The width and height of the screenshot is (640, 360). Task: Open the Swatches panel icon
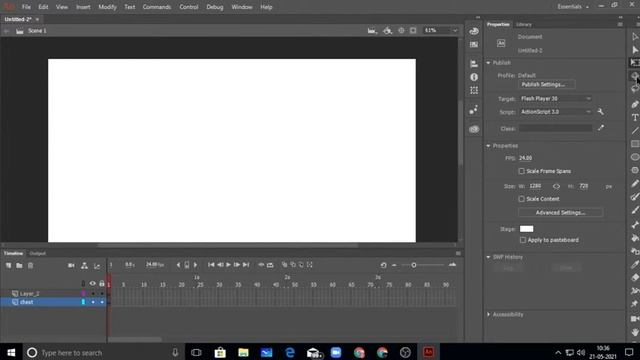pos(474,44)
